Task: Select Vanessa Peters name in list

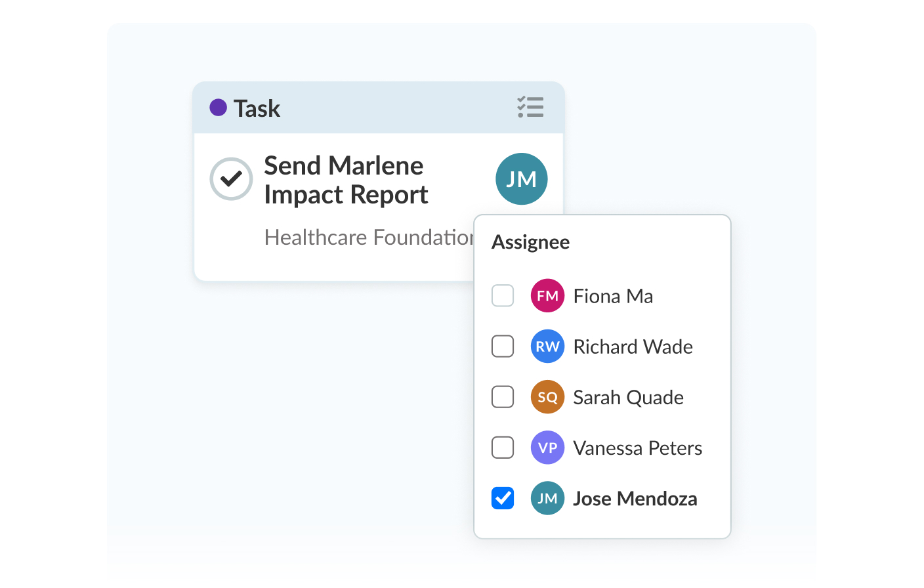Action: [x=637, y=448]
